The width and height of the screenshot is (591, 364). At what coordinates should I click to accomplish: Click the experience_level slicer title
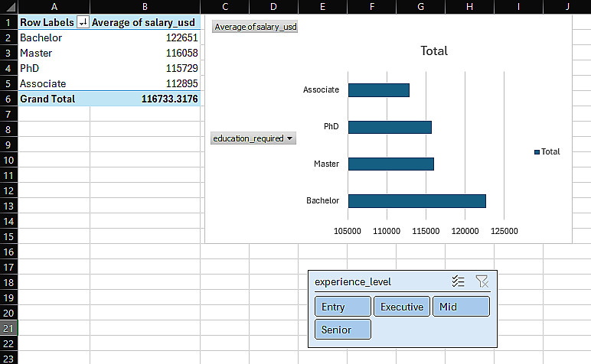point(353,281)
